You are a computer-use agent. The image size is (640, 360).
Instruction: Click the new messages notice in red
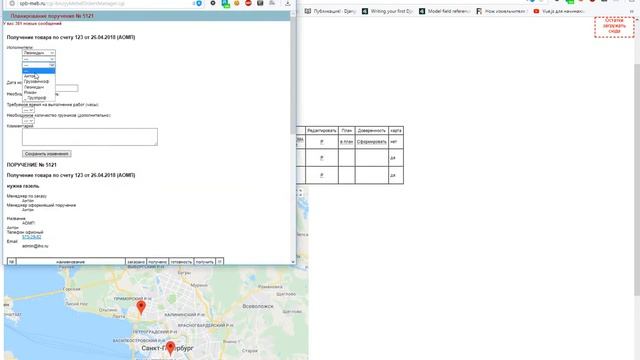[x=33, y=24]
